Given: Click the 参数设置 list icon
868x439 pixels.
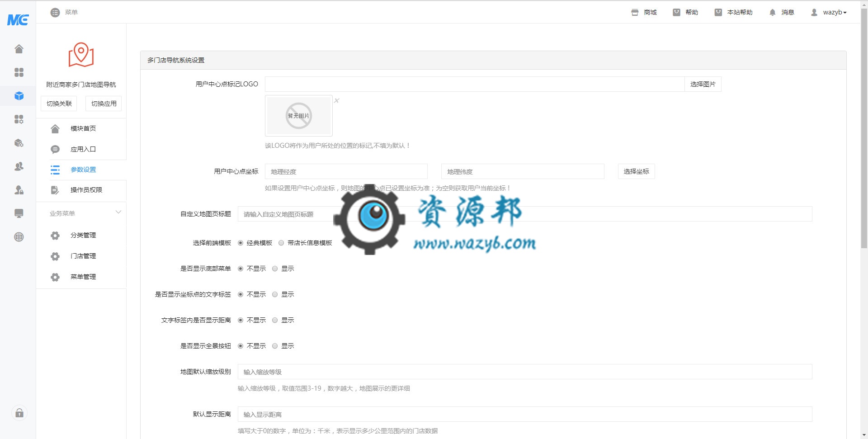Looking at the screenshot, I should 55,170.
